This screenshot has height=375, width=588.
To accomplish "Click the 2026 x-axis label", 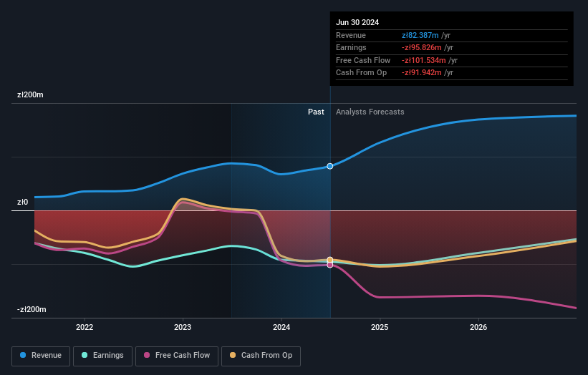I will click(x=478, y=328).
